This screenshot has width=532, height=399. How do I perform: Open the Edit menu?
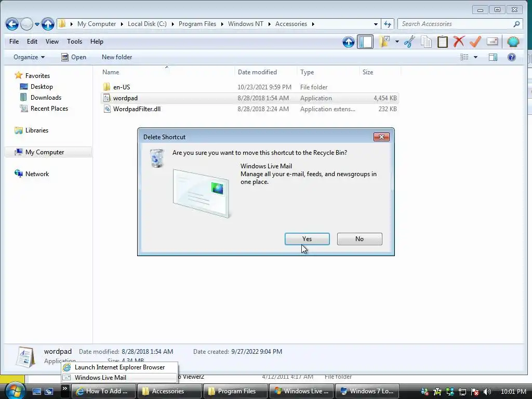32,42
